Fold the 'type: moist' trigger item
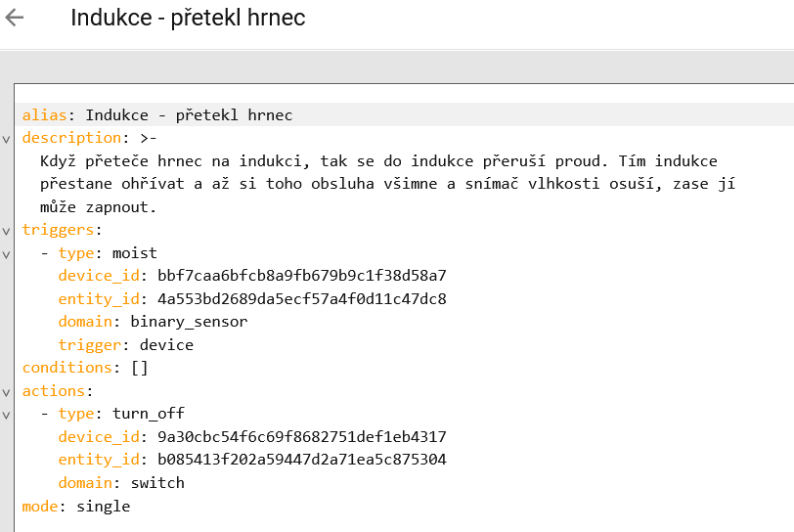 [7, 255]
